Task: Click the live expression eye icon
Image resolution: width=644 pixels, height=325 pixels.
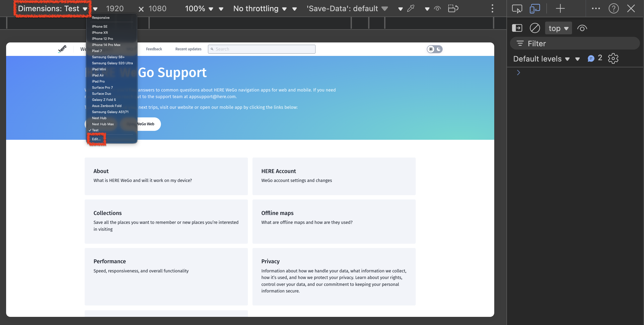Action: click(582, 28)
